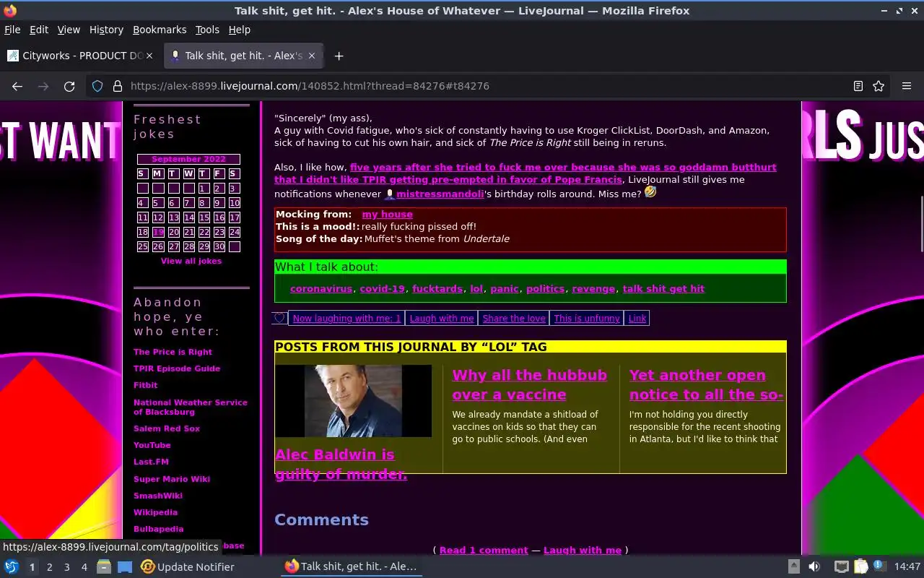Click the heart icon beside 'Now laughing with me'
Screen dimensions: 924x578
click(x=280, y=318)
